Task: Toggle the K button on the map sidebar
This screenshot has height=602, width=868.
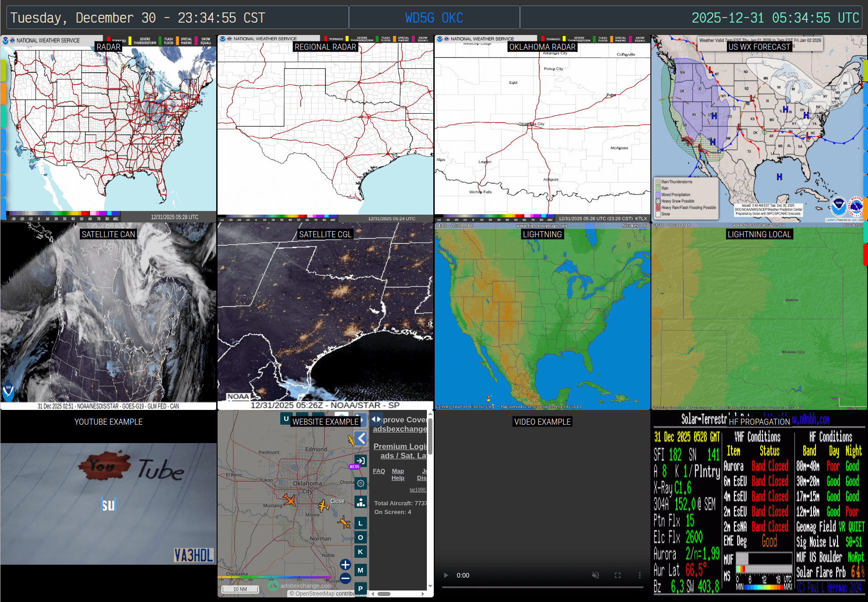Action: [360, 552]
